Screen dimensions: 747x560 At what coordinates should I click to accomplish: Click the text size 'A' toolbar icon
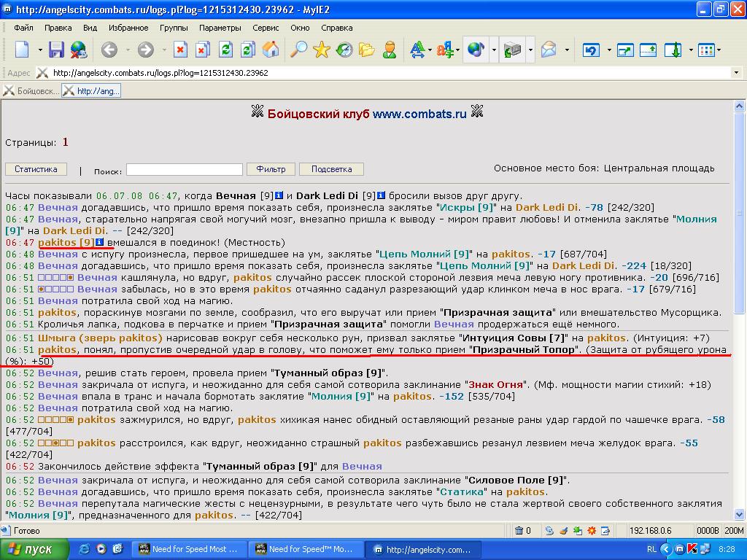point(417,50)
